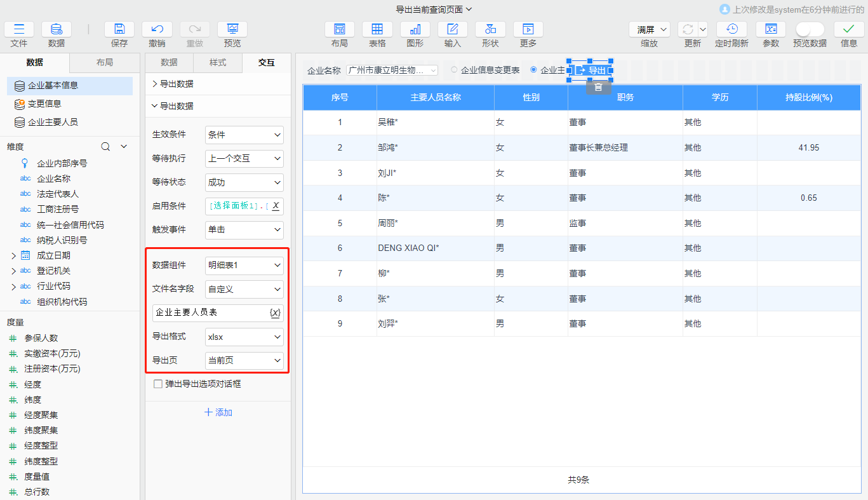868x500 pixels.
Task: Toggle the 预览数据 switch
Action: (x=809, y=30)
